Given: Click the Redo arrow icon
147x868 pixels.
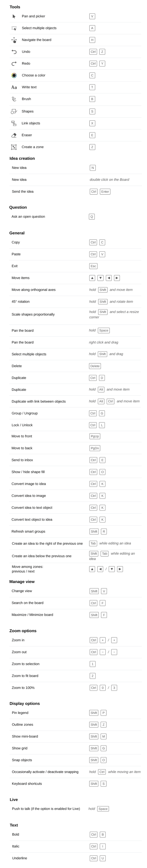Looking at the screenshot, I should click(14, 64).
